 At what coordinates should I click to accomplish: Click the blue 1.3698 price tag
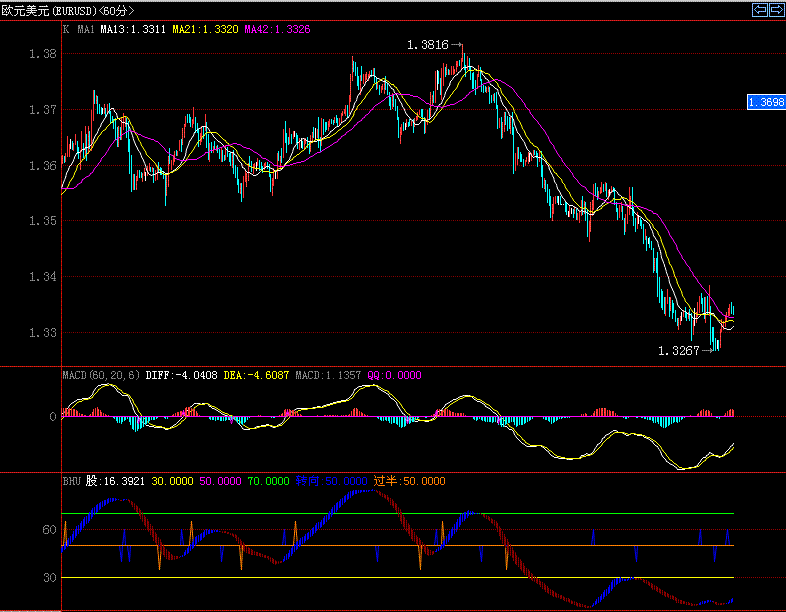click(766, 102)
